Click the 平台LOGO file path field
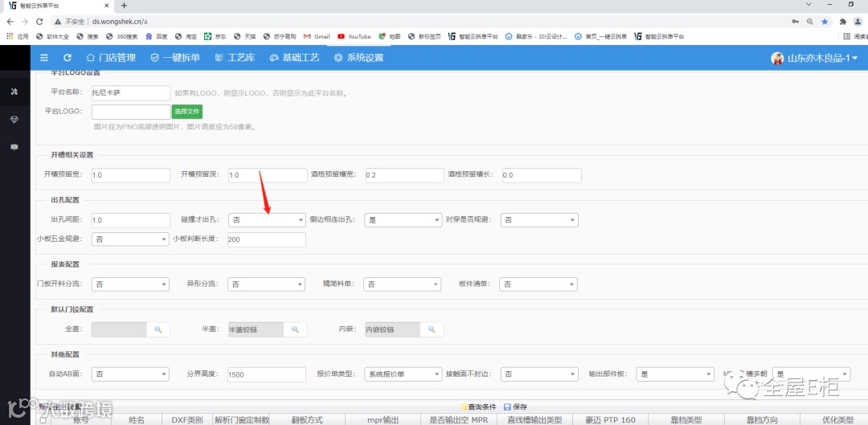868x425 pixels. [131, 111]
